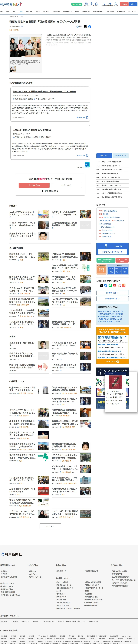Image resolution: width=138 pixels, height=644 pixels.
Task: Select the 社会 navigation item
Action: click(x=21, y=11)
